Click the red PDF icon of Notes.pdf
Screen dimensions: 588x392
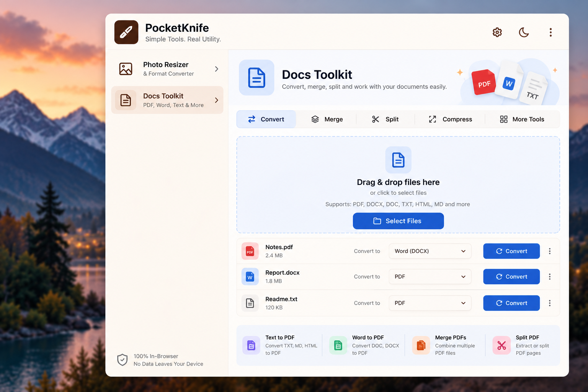pos(250,251)
